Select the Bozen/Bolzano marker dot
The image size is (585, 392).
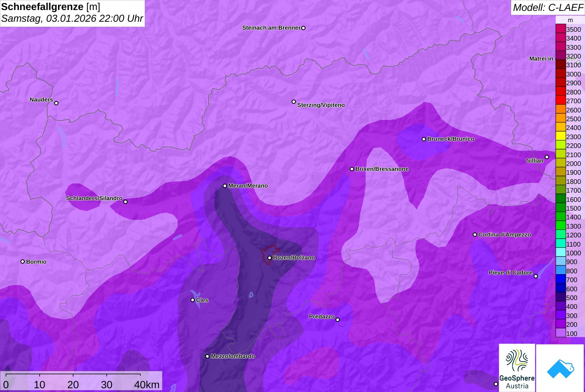point(270,258)
